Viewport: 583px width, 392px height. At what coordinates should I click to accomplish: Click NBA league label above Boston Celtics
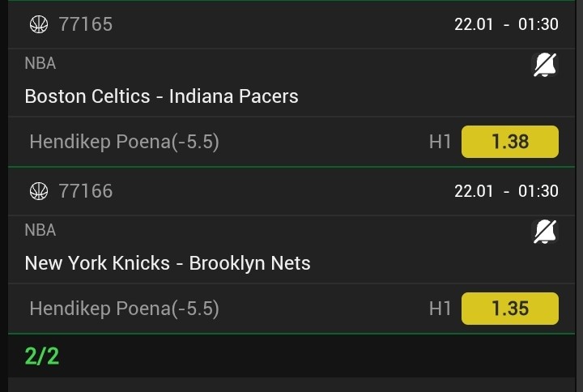point(40,63)
